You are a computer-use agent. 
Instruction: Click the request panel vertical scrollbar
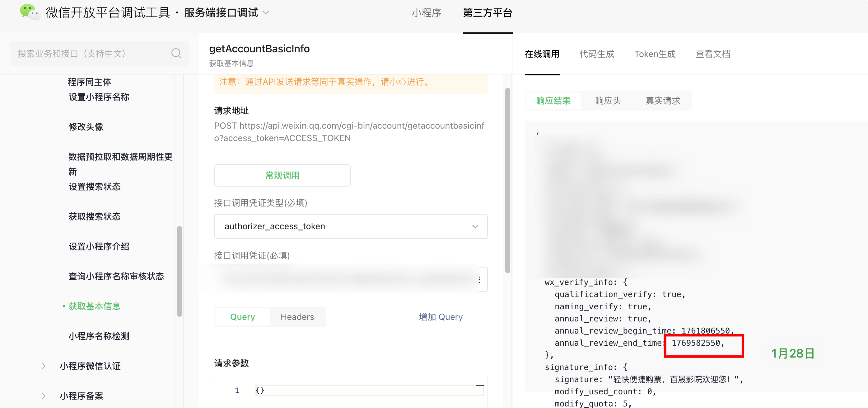point(507,180)
